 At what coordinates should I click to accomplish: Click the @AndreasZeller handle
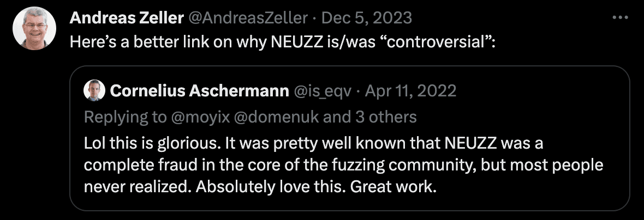click(x=248, y=18)
